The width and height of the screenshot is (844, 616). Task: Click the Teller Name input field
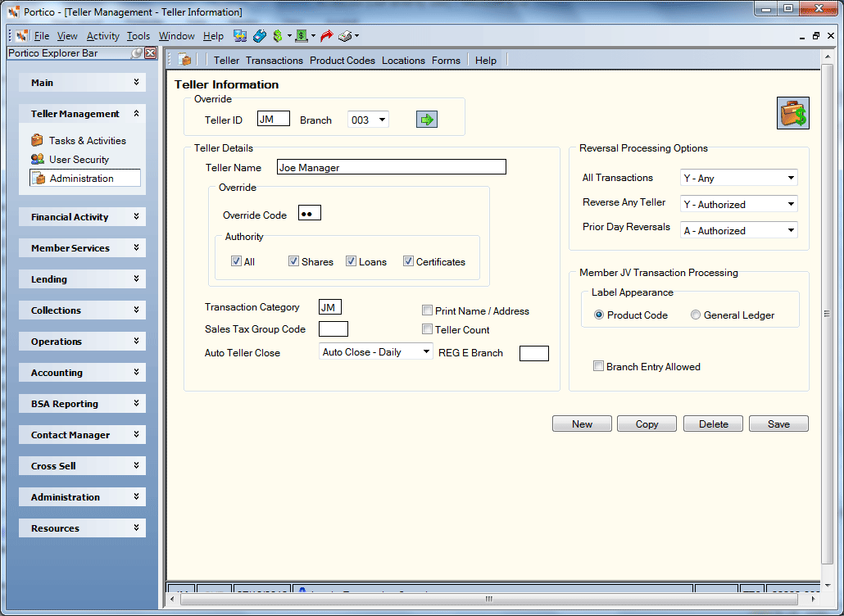click(392, 167)
